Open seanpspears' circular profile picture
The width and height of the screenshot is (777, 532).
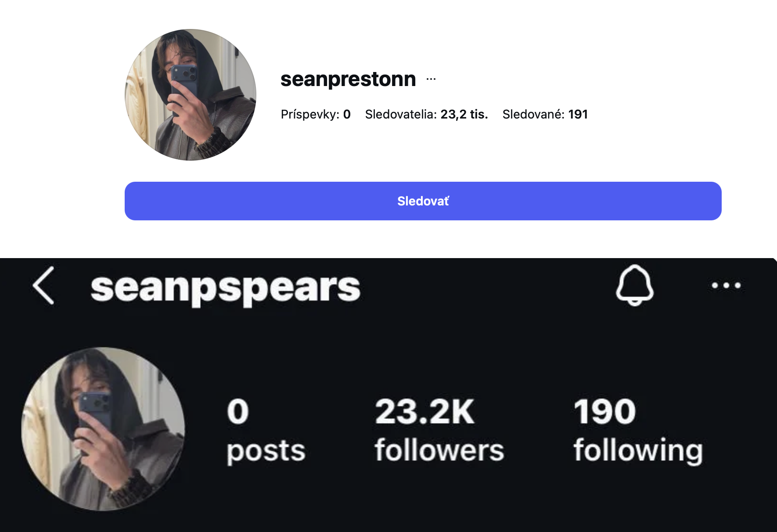103,429
